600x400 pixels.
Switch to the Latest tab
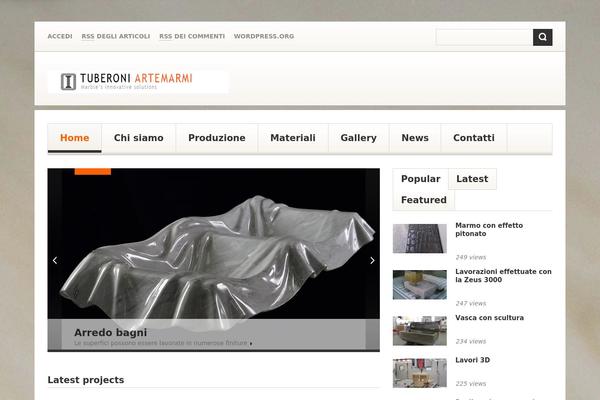[472, 179]
